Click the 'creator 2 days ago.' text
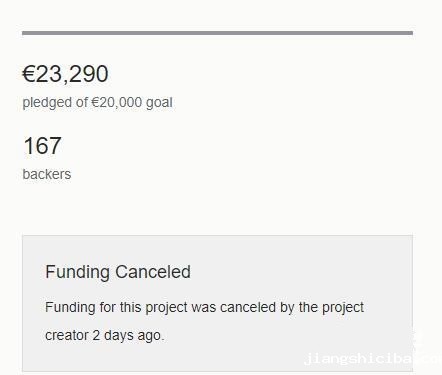Viewport: 442px width, 375px height. (105, 335)
